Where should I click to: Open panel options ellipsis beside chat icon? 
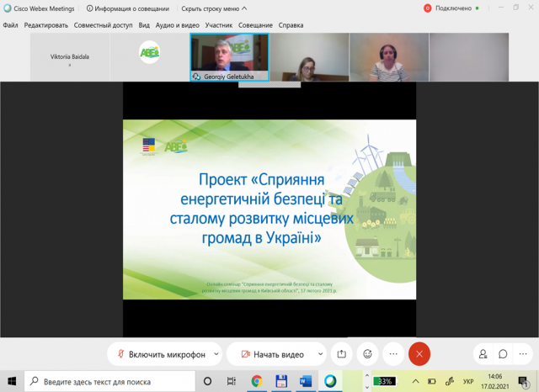point(523,354)
